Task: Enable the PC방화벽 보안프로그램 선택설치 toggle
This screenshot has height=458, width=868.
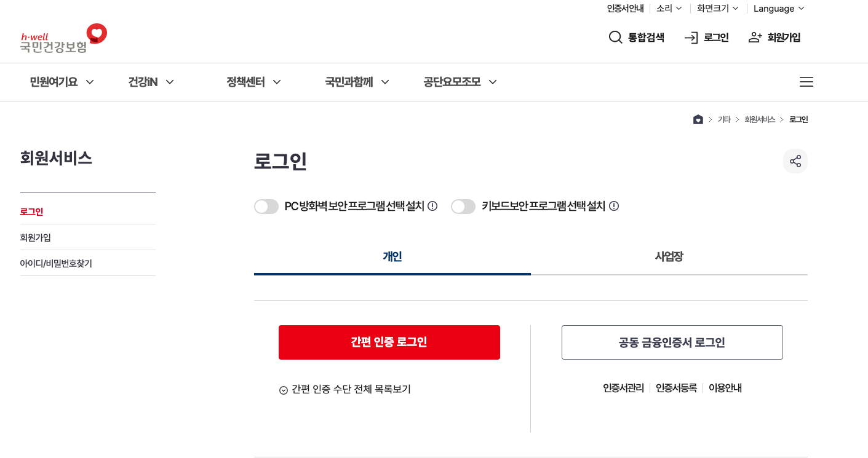Action: click(266, 206)
